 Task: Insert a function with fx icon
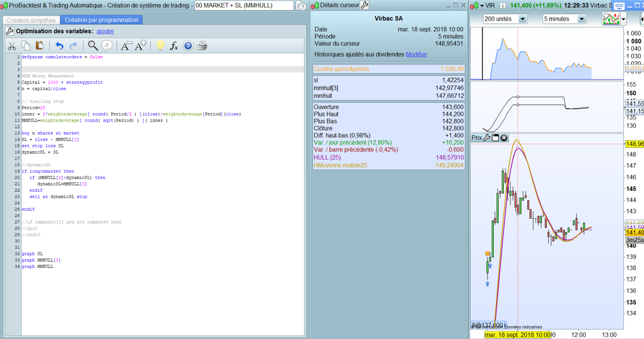click(174, 46)
